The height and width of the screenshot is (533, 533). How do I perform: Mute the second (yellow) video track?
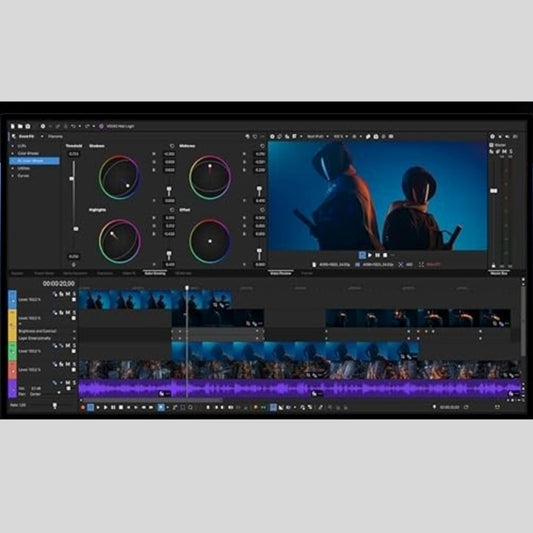[x=68, y=312]
